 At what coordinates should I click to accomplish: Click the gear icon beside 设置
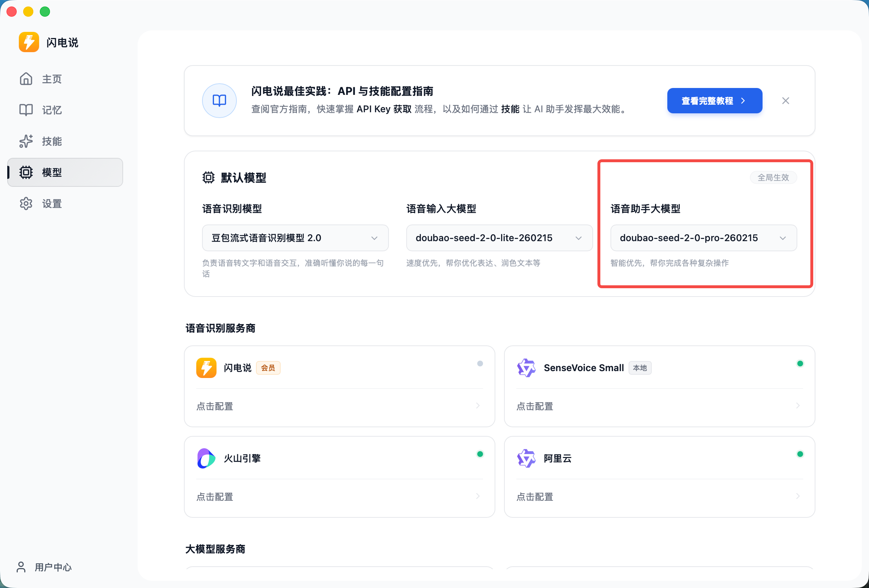point(26,204)
